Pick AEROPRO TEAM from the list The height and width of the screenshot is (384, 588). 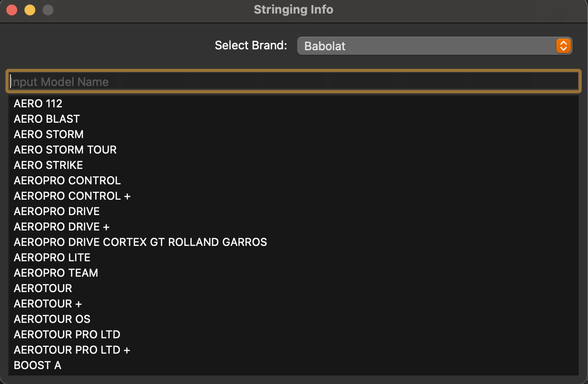(56, 273)
